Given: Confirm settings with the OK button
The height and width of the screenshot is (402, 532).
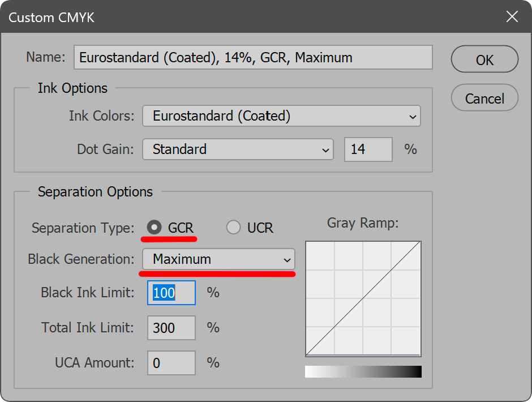Looking at the screenshot, I should click(484, 60).
